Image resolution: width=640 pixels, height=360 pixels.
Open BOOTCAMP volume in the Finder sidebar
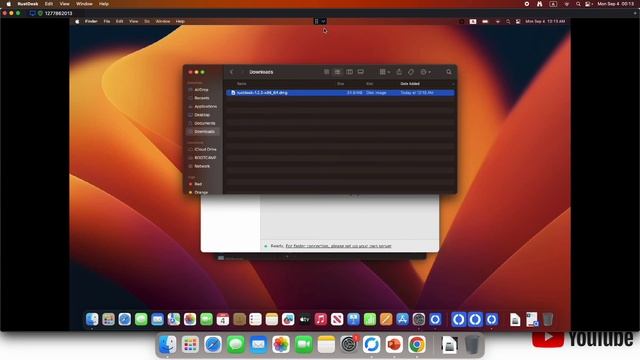[x=205, y=158]
